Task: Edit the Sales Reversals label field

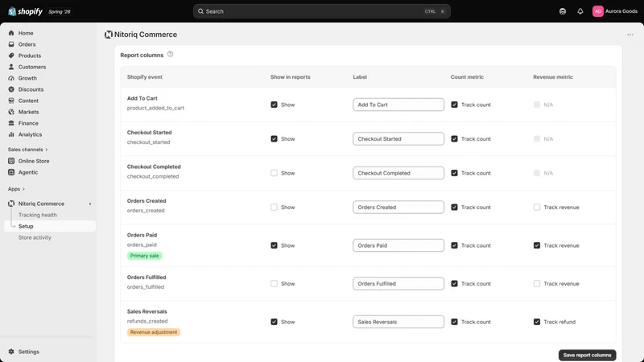Action: pyautogui.click(x=398, y=322)
